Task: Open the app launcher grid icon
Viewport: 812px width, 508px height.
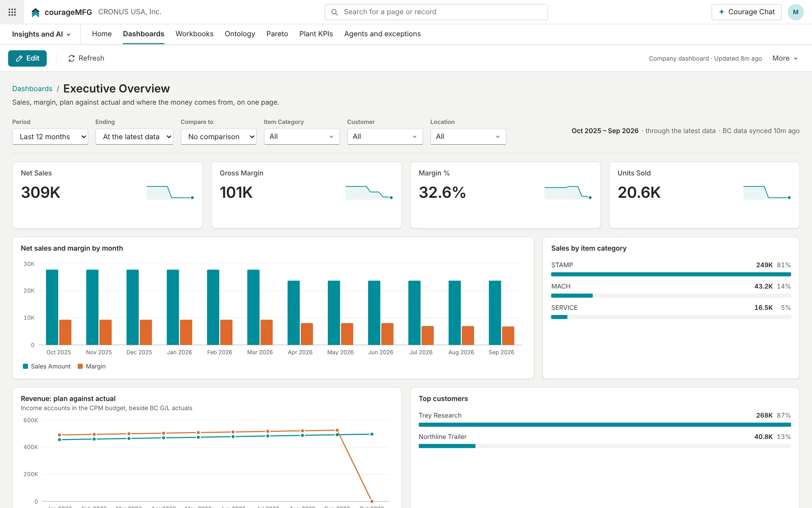Action: 12,12
